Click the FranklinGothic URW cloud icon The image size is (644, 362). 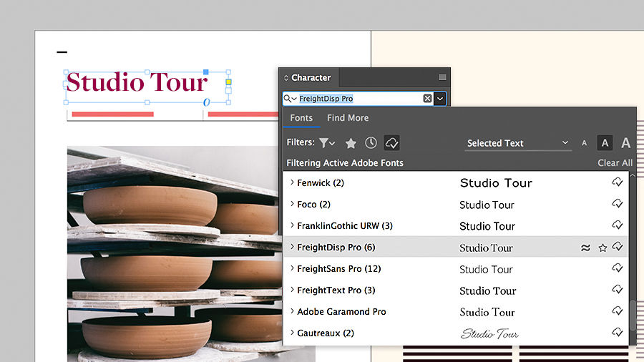pos(618,225)
